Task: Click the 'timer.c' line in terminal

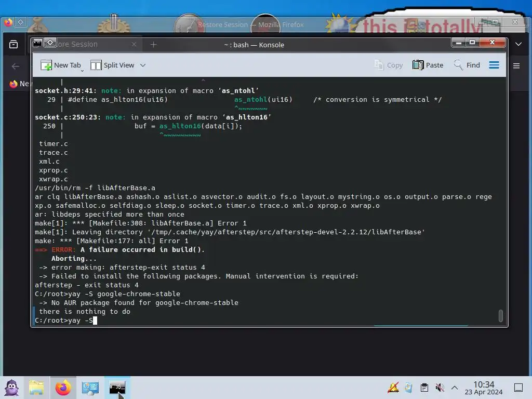Action: pos(54,144)
